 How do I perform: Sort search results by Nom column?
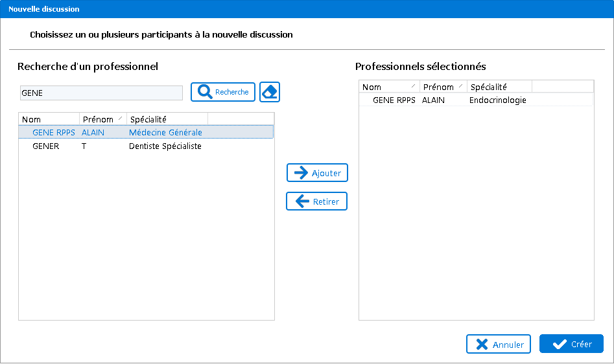pyautogui.click(x=49, y=119)
